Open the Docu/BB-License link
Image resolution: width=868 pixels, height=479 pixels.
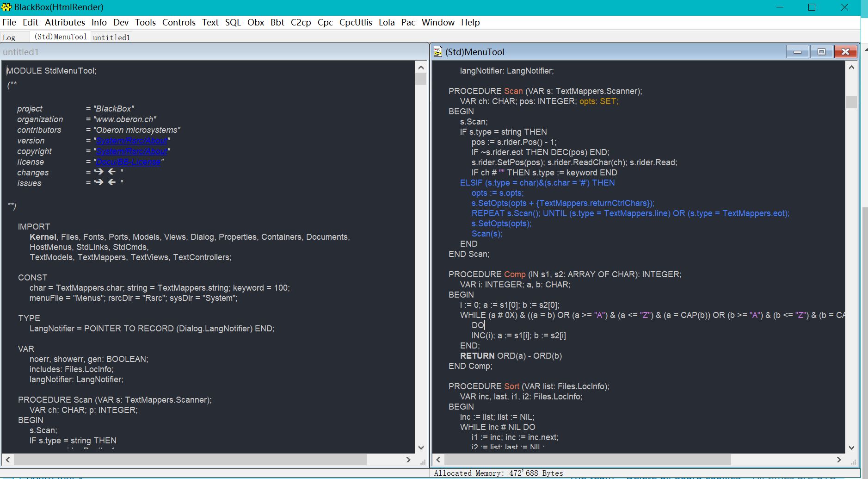[128, 162]
